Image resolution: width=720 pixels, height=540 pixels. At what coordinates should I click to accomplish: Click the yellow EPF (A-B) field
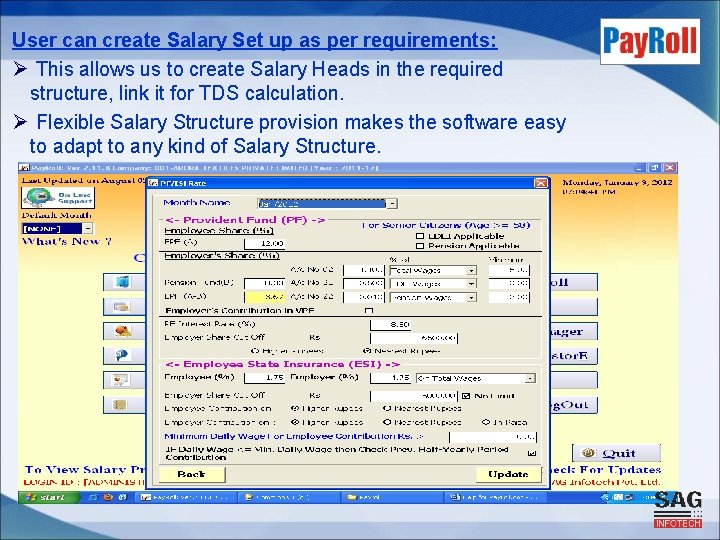[x=264, y=297]
